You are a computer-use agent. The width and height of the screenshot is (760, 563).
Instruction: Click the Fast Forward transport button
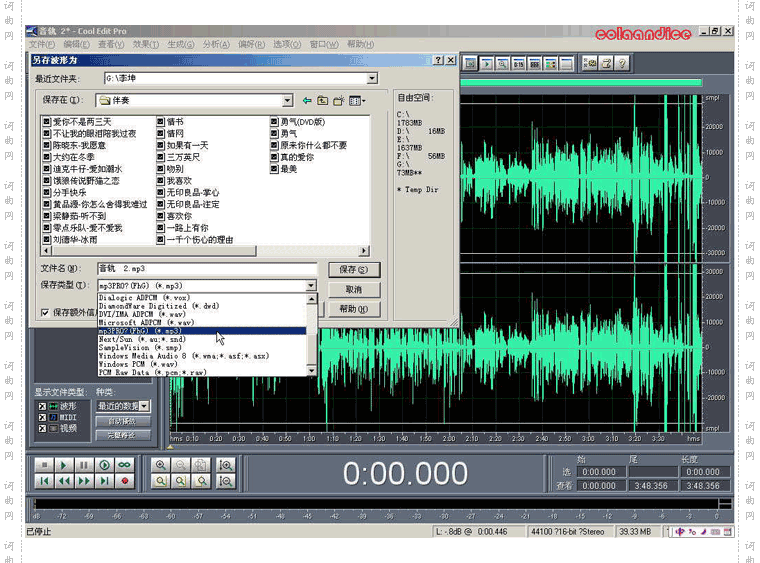[84, 481]
